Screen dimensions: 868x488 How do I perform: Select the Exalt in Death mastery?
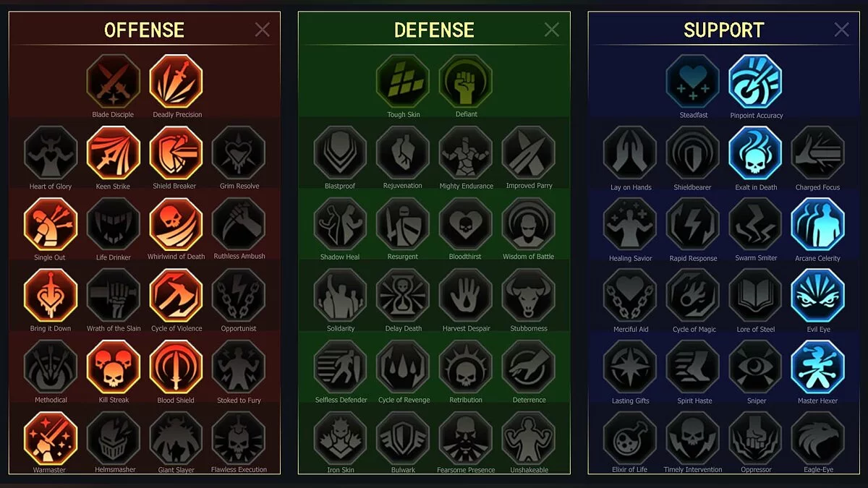(755, 153)
